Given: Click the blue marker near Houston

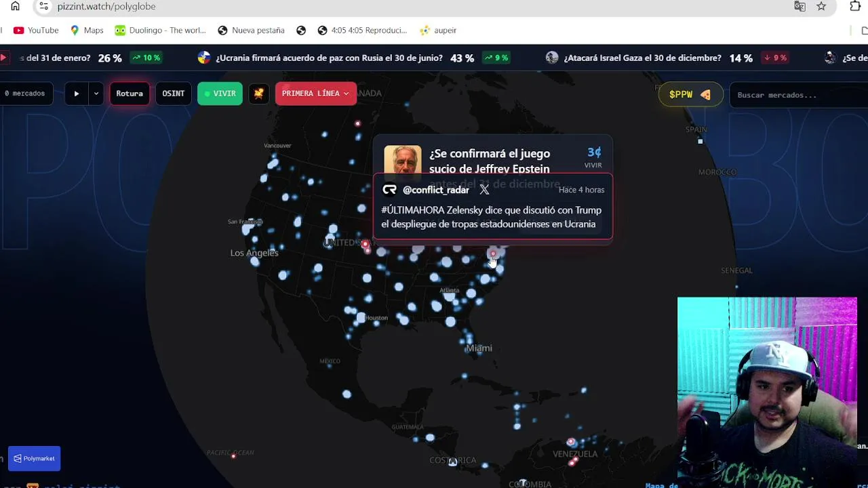Looking at the screenshot, I should click(361, 317).
